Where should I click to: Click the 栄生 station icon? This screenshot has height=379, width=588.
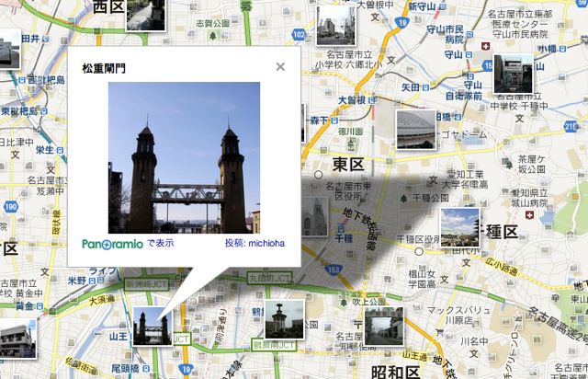coord(60,150)
